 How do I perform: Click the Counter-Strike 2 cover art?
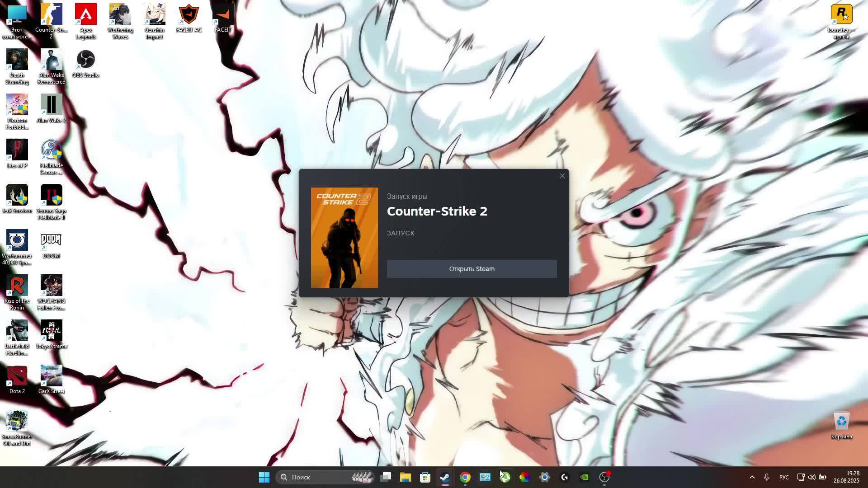(x=344, y=238)
